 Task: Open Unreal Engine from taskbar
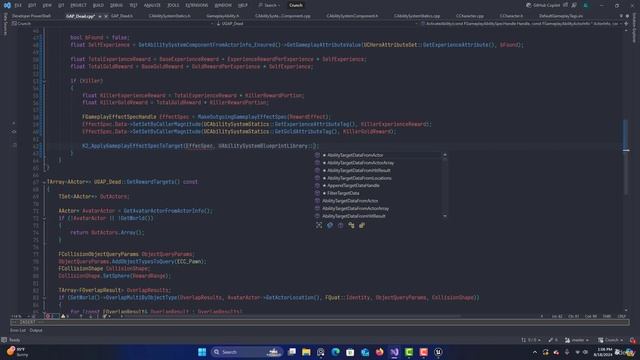tap(438, 352)
